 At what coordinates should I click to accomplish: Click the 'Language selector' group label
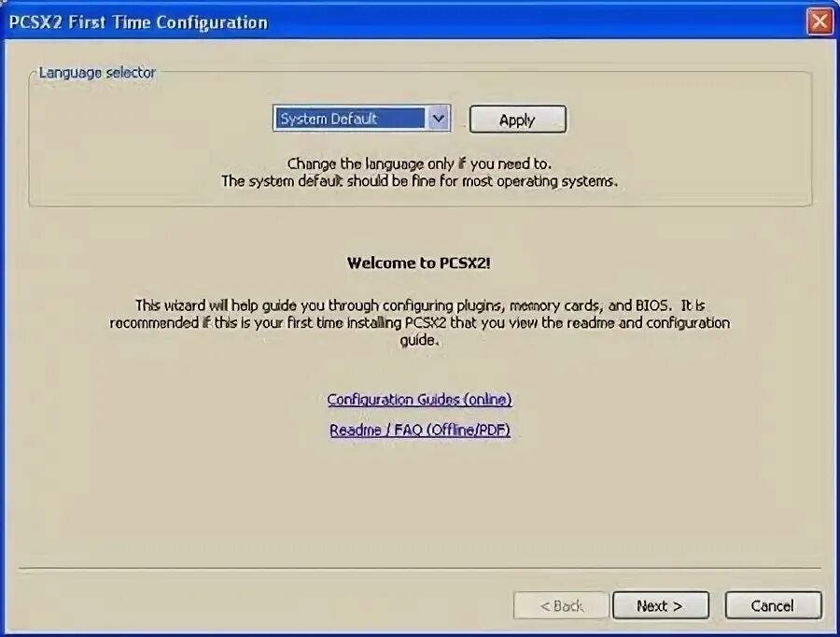tap(97, 73)
